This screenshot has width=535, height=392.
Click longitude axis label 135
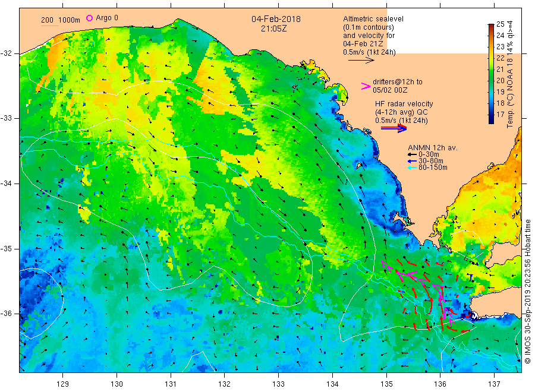click(x=386, y=384)
